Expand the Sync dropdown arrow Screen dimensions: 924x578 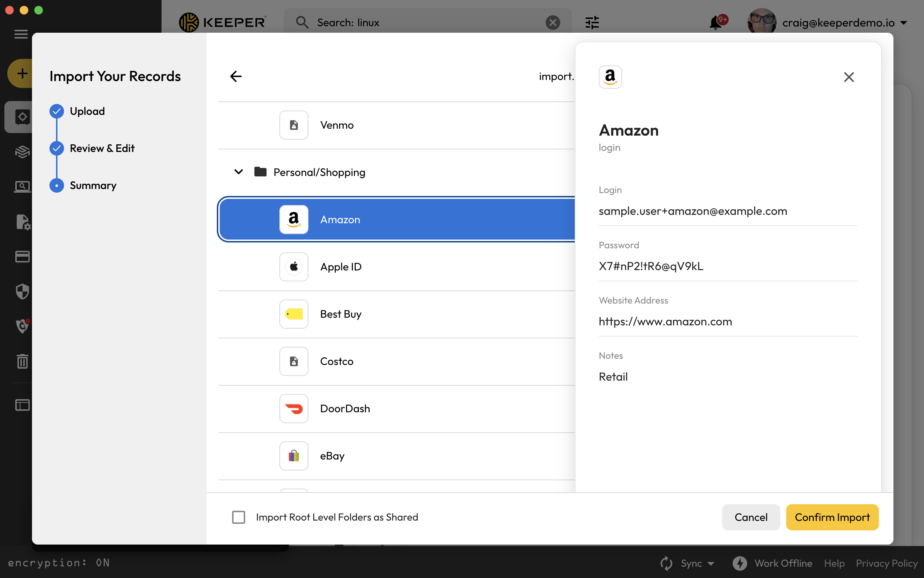(x=711, y=563)
